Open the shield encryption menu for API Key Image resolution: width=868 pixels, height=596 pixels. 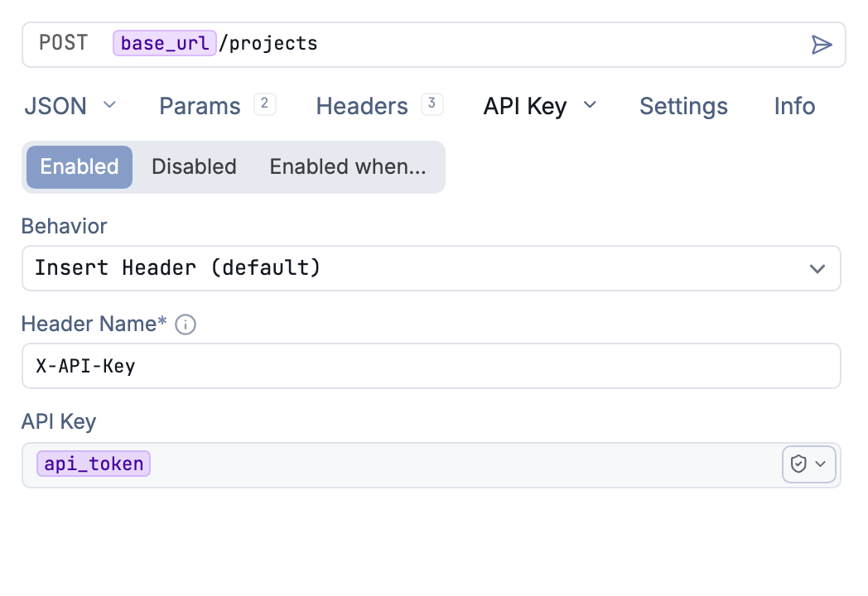(x=808, y=464)
